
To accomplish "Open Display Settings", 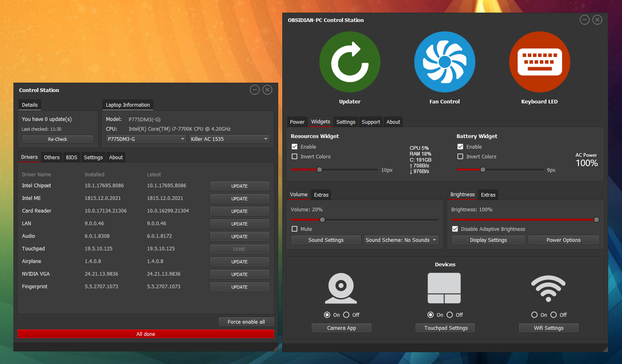I will [488, 240].
